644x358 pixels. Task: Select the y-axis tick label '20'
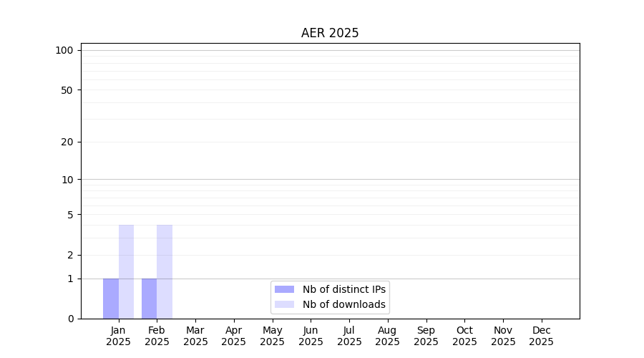(67, 142)
